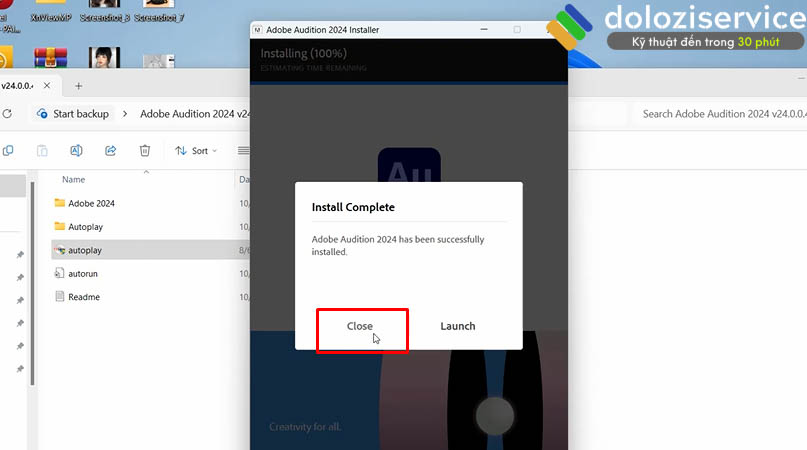Click the Refresh icon beside address bar

coord(7,114)
